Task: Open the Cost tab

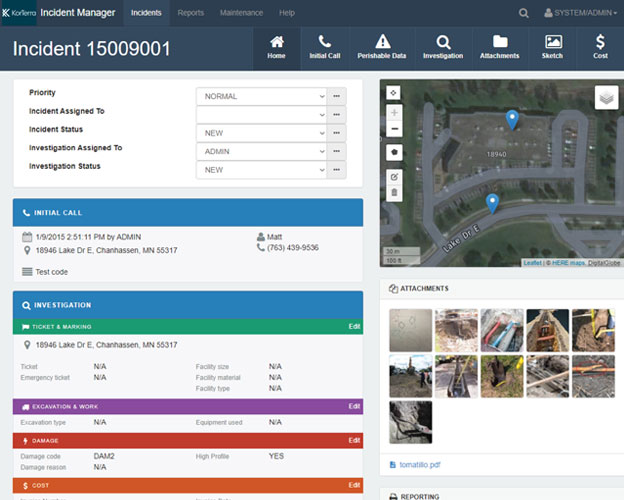Action: (600, 47)
